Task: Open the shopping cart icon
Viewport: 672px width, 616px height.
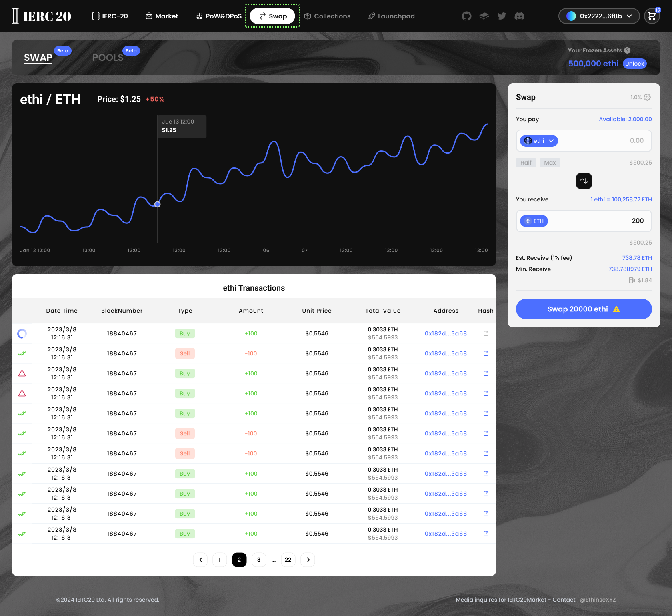Action: click(652, 16)
